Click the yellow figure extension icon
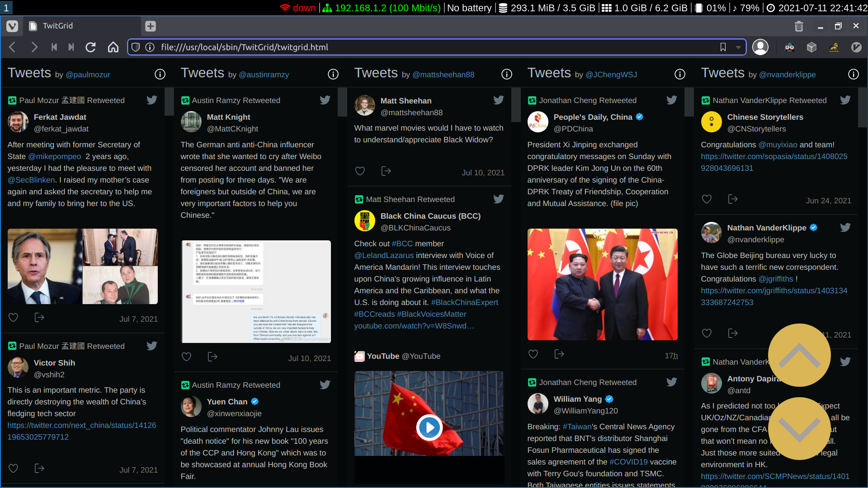Viewport: 868px width, 488px height. 834,47
